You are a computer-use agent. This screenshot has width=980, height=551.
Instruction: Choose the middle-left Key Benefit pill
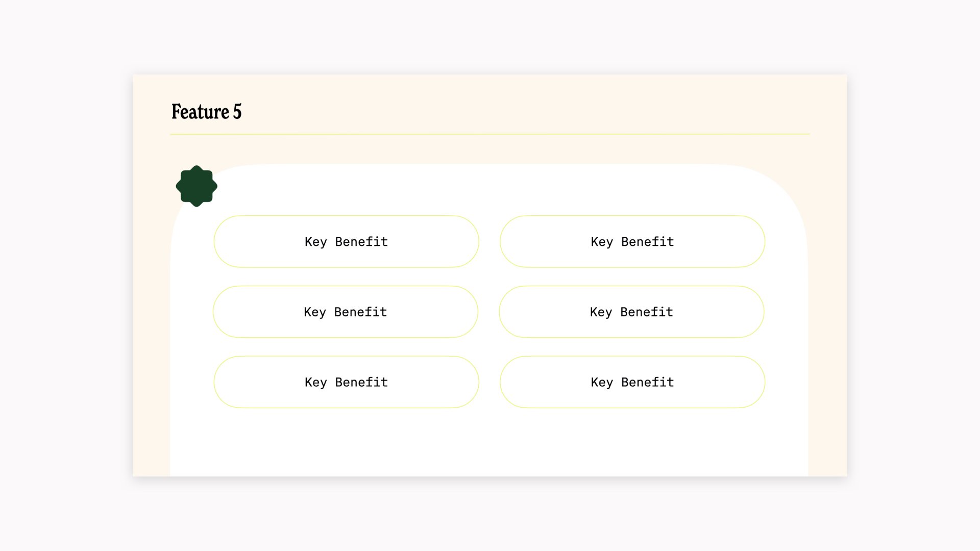(x=346, y=312)
